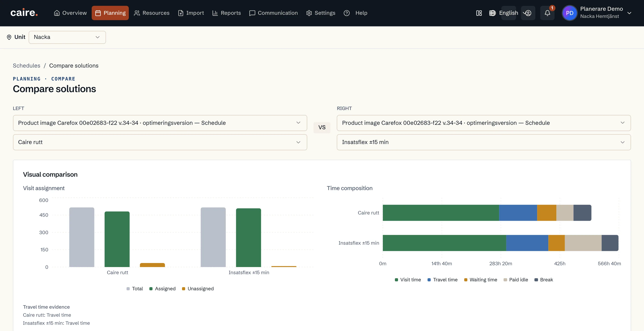Go to the Resources menu

click(152, 13)
